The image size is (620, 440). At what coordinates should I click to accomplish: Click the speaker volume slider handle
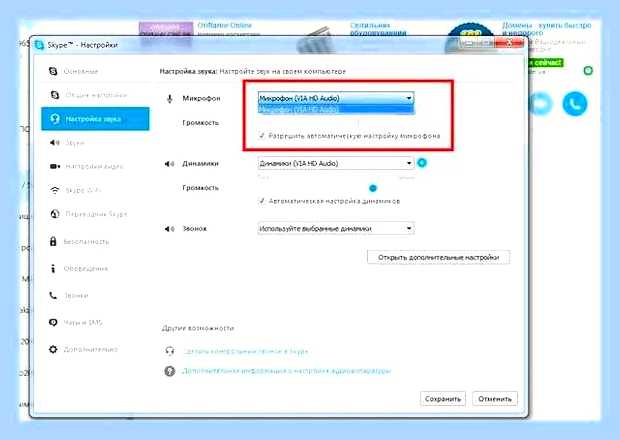click(x=372, y=188)
